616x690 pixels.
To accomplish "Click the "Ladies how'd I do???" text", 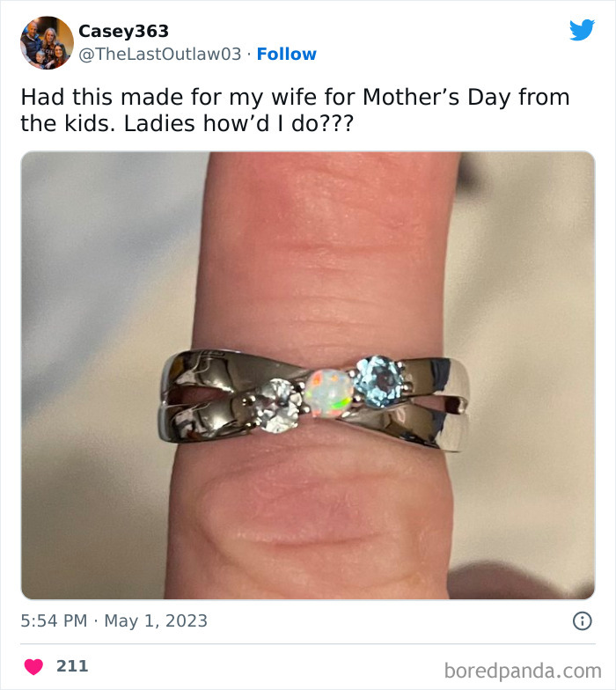I will tap(238, 123).
